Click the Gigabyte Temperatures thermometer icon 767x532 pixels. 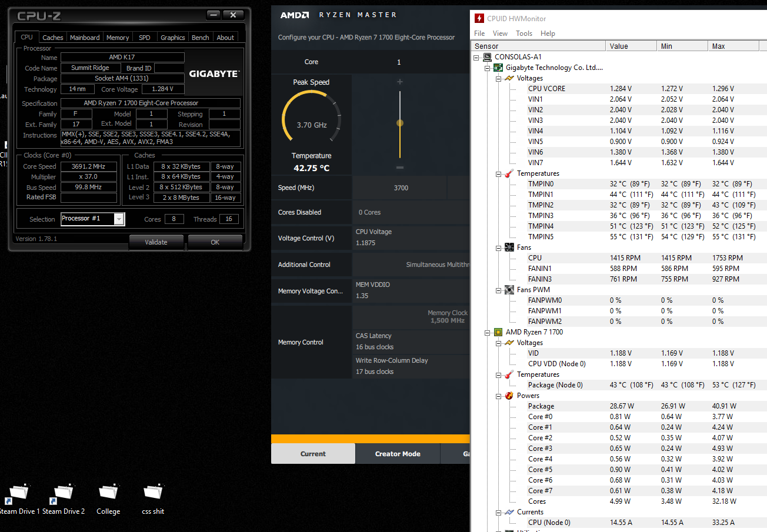tap(509, 173)
